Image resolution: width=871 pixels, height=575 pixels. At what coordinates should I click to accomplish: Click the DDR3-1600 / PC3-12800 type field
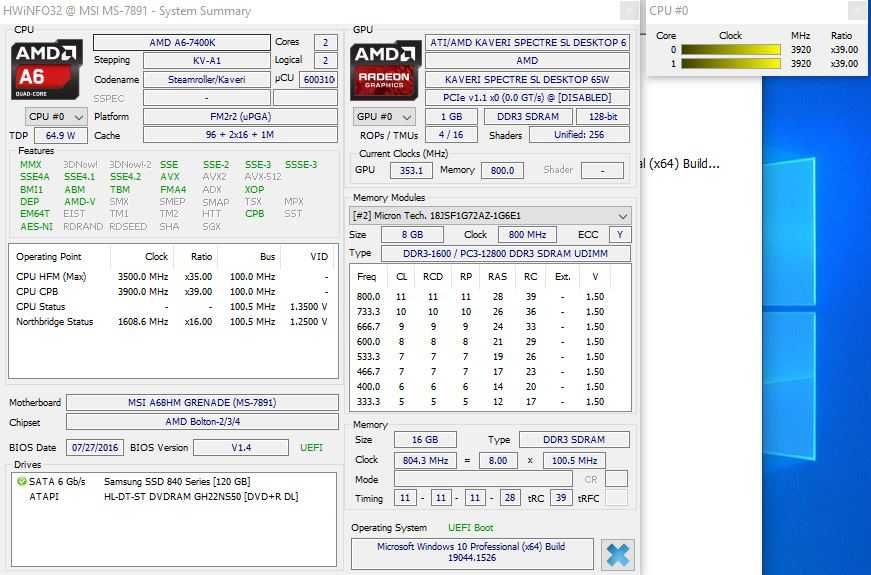pyautogui.click(x=505, y=253)
